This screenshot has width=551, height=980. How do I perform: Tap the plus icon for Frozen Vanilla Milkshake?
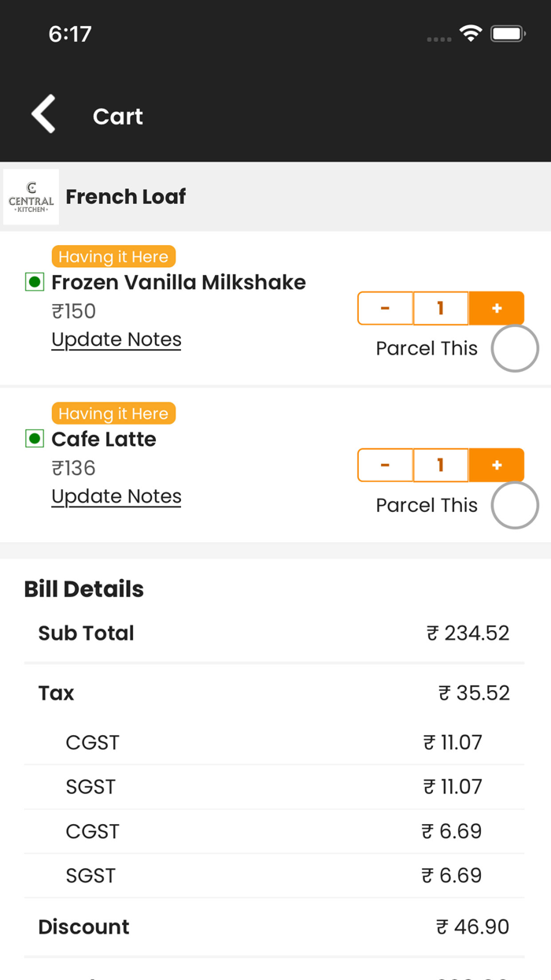point(497,308)
